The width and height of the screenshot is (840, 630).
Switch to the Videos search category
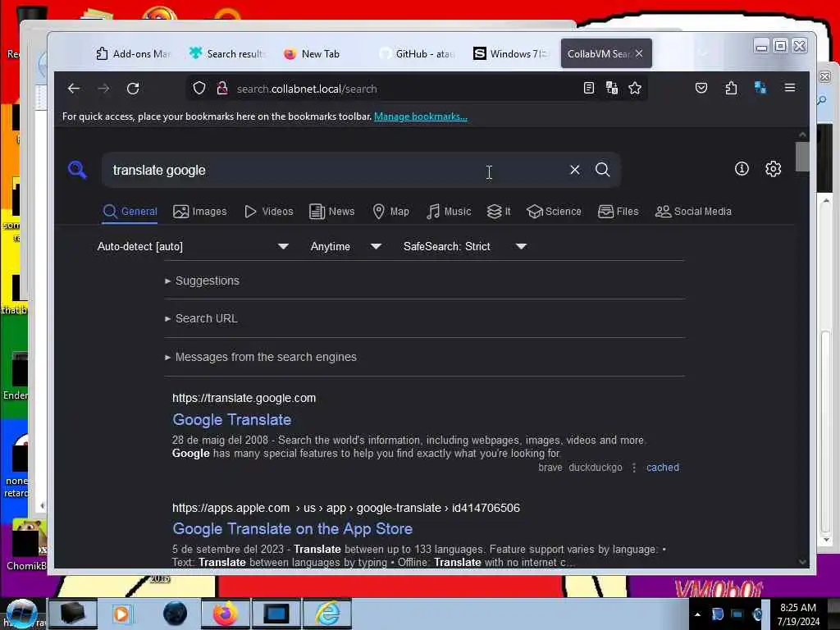click(269, 211)
